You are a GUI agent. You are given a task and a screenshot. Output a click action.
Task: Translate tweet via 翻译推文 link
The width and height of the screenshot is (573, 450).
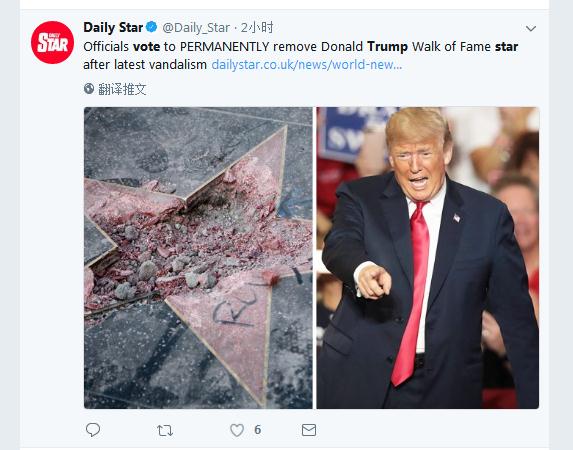(122, 89)
